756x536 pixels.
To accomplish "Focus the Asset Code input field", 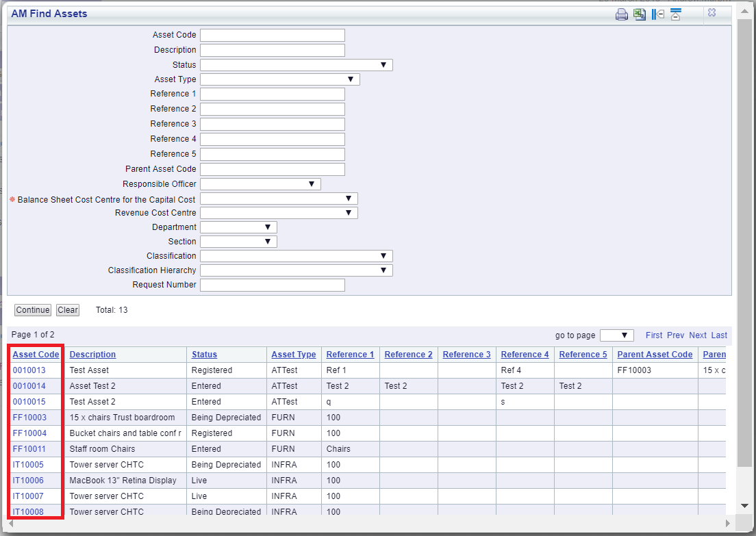I will (273, 35).
